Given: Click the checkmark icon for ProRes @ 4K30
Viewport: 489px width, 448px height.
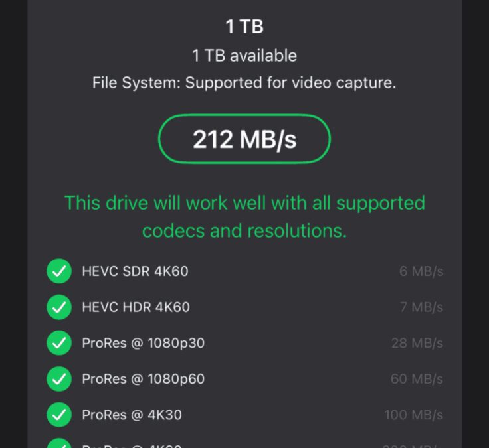Looking at the screenshot, I should (x=59, y=415).
